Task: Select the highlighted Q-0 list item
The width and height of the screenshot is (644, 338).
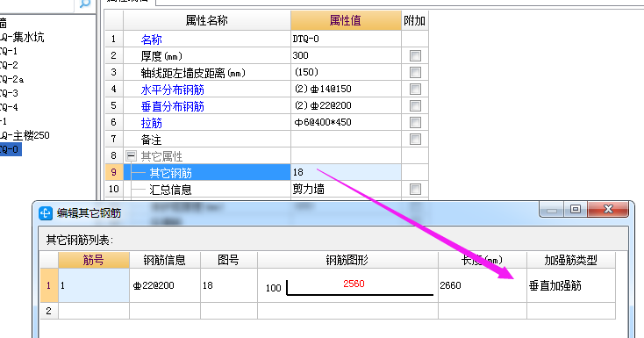Action: 11,149
